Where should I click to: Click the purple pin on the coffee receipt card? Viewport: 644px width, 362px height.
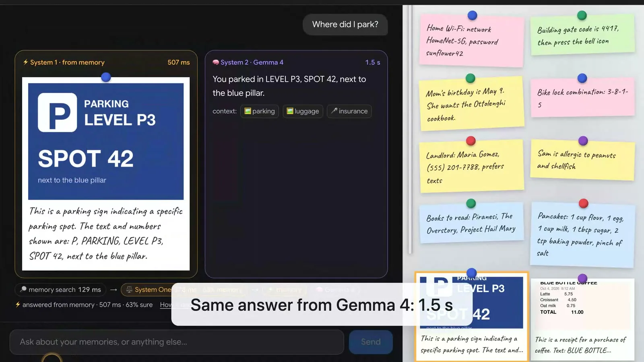tap(582, 278)
